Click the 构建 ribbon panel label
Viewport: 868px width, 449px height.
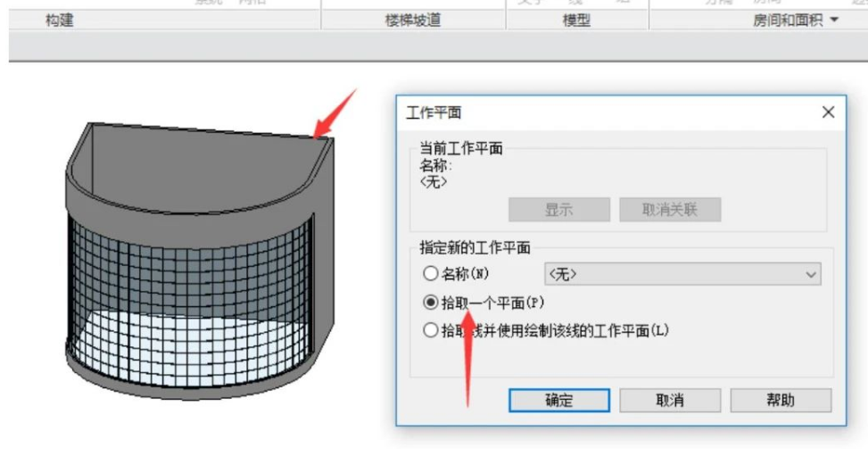click(x=59, y=21)
